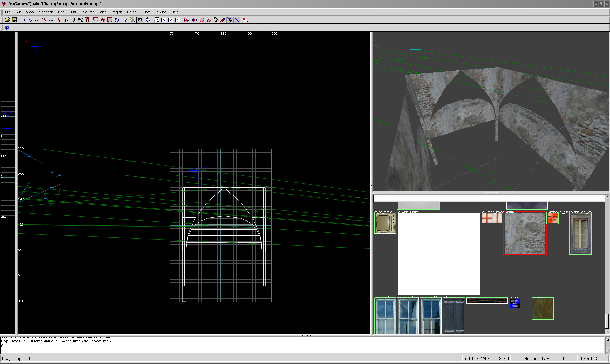
Task: Click the Lock Z axis button
Action: point(178,20)
